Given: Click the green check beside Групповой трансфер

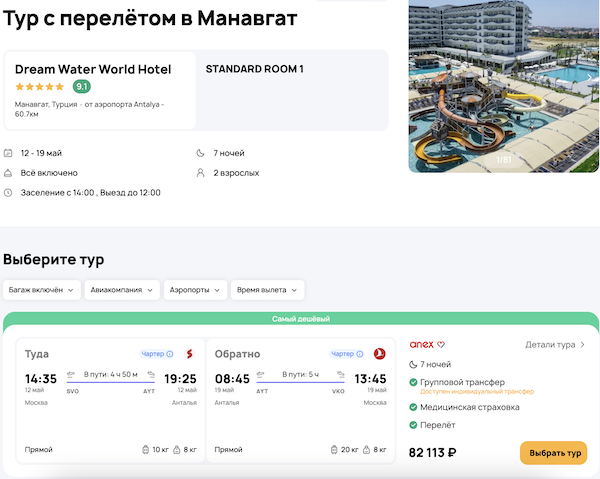Looking at the screenshot, I should click(x=414, y=382).
